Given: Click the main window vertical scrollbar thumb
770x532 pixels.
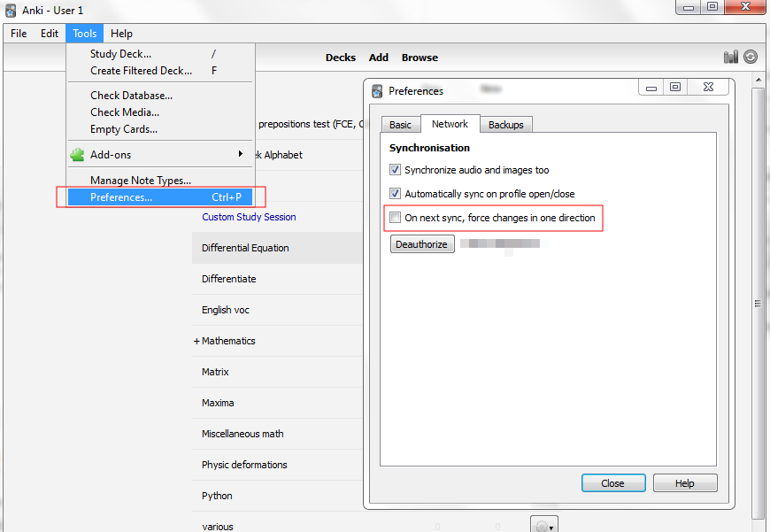Looking at the screenshot, I should click(x=757, y=303).
